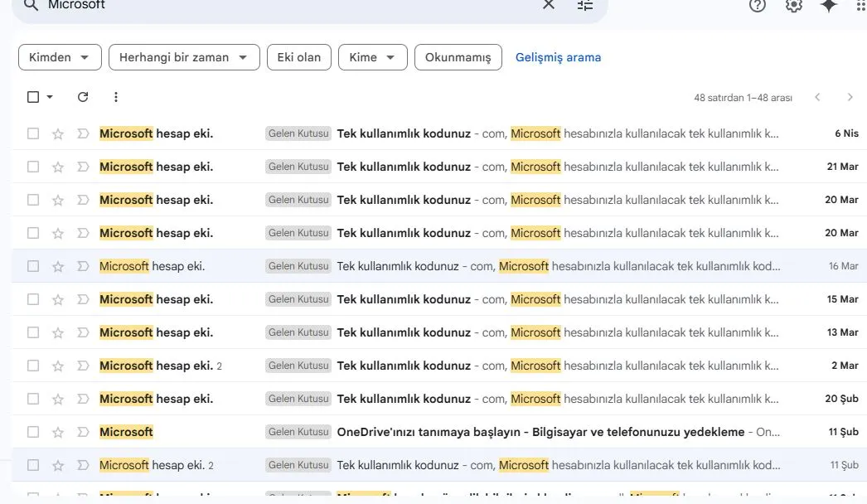Select the checkbox of the 2 Mar email
Image resolution: width=867 pixels, height=504 pixels.
(x=33, y=366)
